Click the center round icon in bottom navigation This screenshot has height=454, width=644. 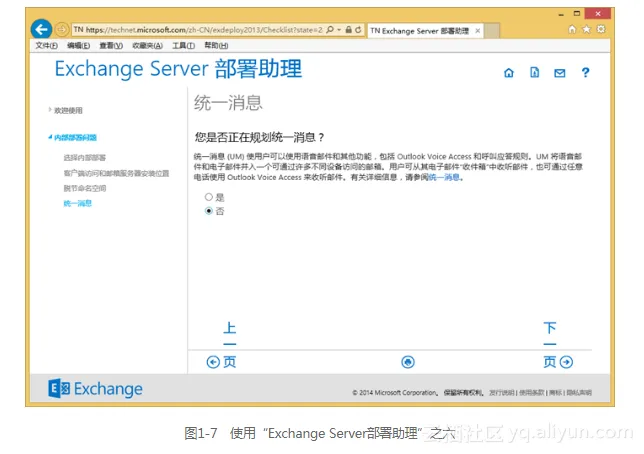pyautogui.click(x=407, y=362)
